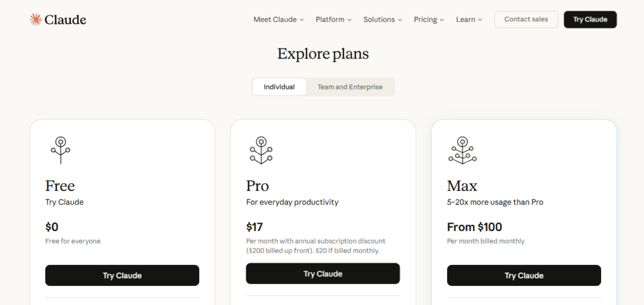644x305 pixels.
Task: Click the Free plan sprout icon
Action: (60, 149)
